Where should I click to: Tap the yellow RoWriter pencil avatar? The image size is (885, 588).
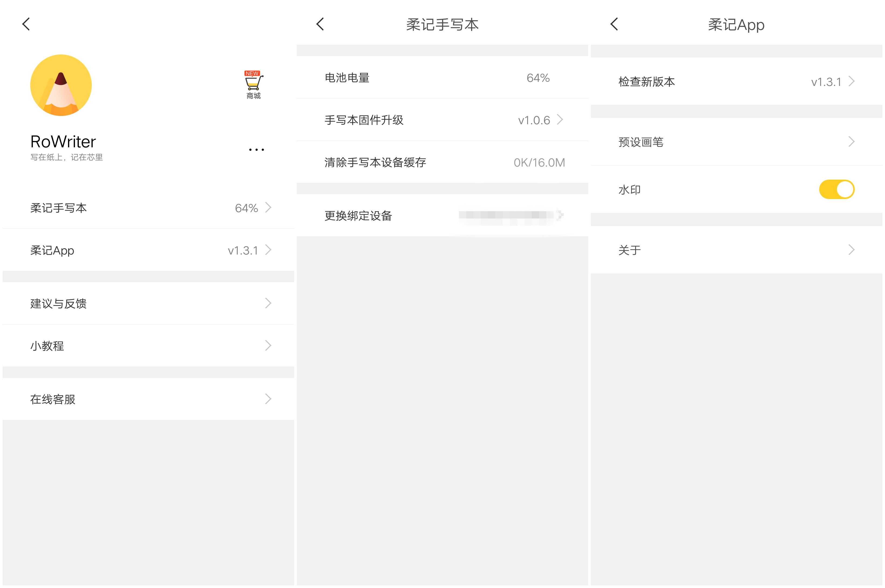coord(61,85)
